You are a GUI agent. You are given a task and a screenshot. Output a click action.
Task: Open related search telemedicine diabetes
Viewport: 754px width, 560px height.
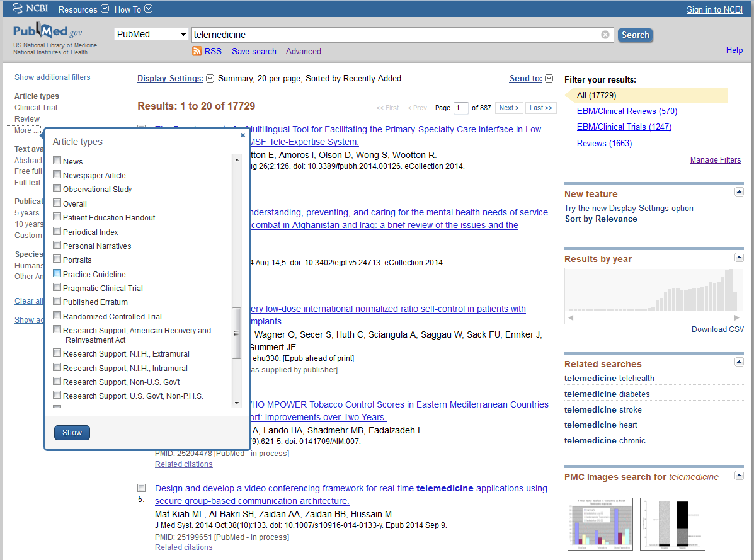607,394
